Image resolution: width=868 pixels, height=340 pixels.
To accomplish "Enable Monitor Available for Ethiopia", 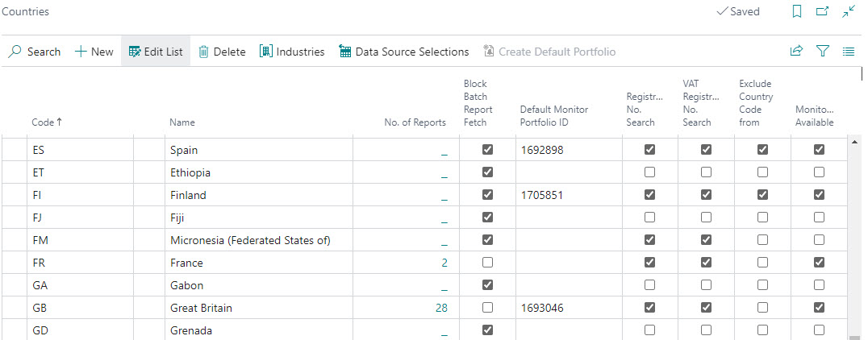I will (819, 172).
